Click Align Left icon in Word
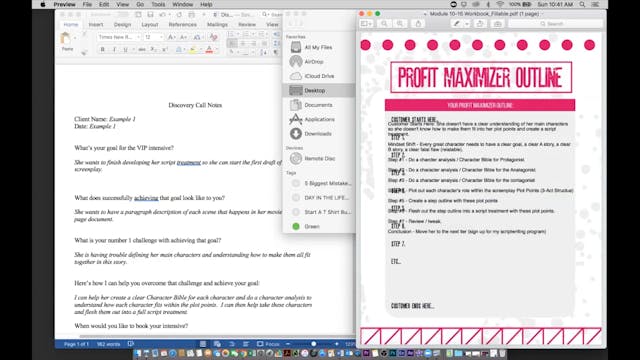The image size is (640, 360). (232, 43)
